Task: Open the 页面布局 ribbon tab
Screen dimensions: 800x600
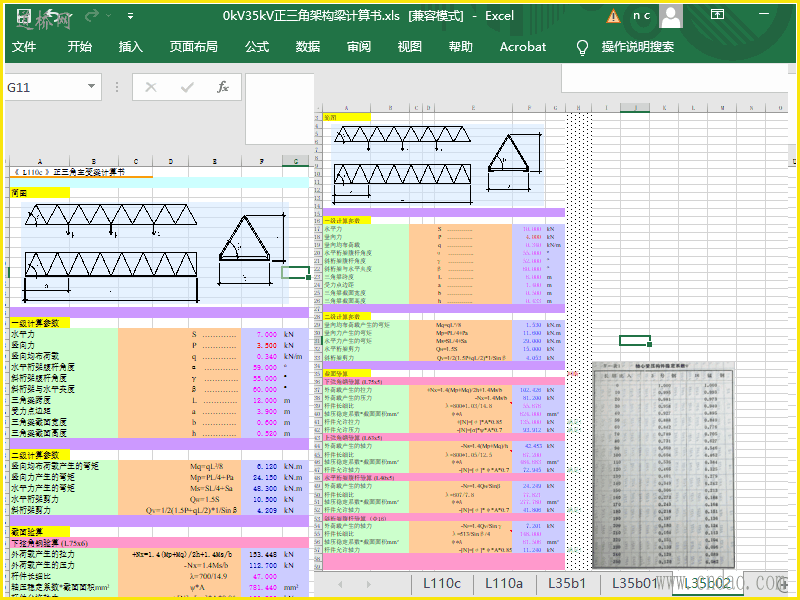Action: pyautogui.click(x=193, y=47)
